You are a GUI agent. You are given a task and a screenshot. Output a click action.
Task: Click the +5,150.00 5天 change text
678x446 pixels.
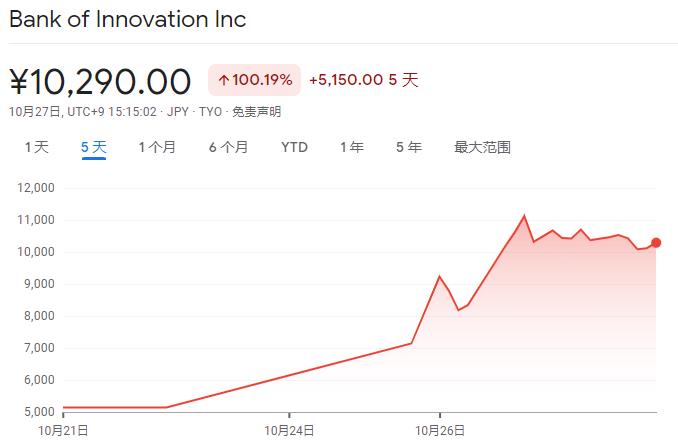(x=364, y=80)
